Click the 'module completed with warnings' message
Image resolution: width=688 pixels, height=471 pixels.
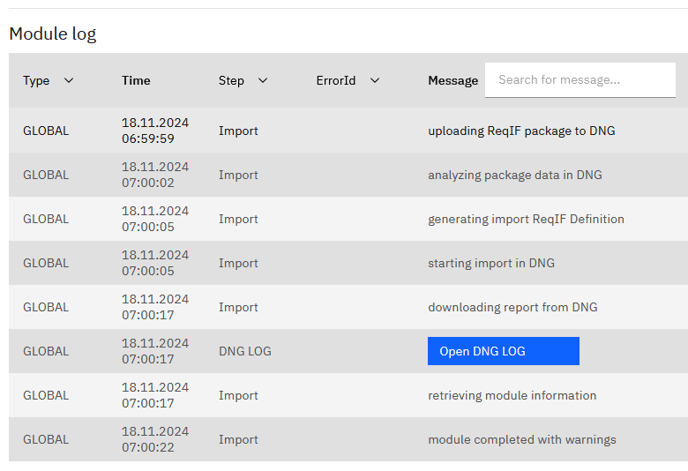522,439
